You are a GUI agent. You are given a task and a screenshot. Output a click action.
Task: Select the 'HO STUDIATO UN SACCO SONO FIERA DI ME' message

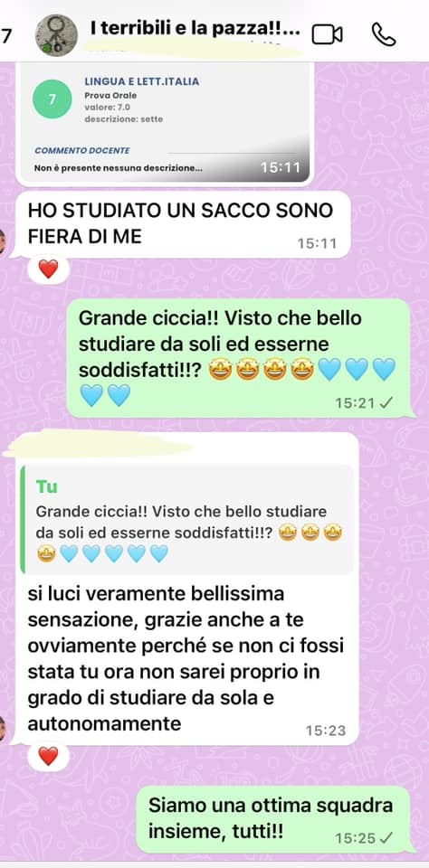(x=180, y=225)
